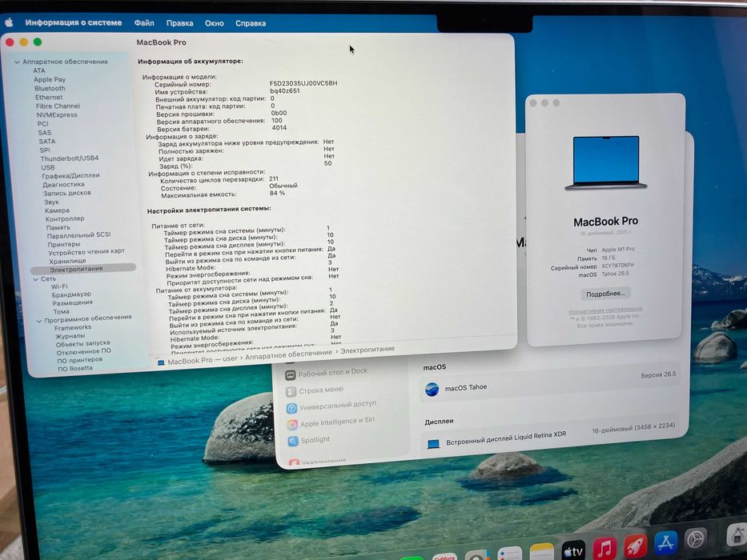Select Диагностика in the sidebar
Viewport: 747px width, 560px height.
(63, 184)
